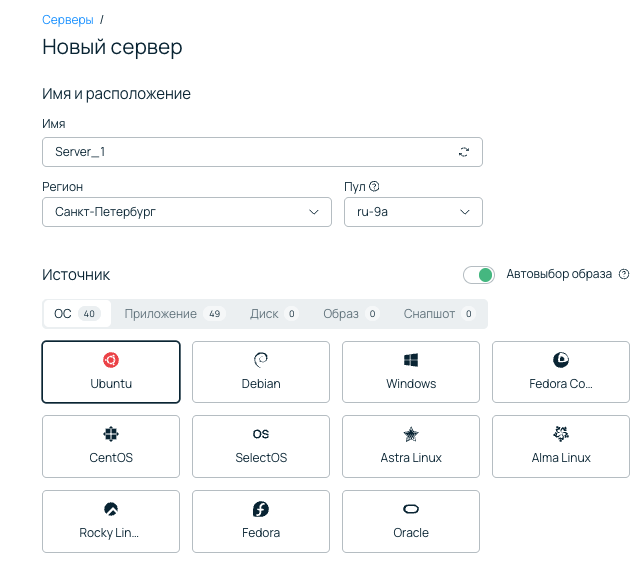Screen dimensions: 639x566
Task: Focus the Имя field Server_1
Action: [262, 152]
